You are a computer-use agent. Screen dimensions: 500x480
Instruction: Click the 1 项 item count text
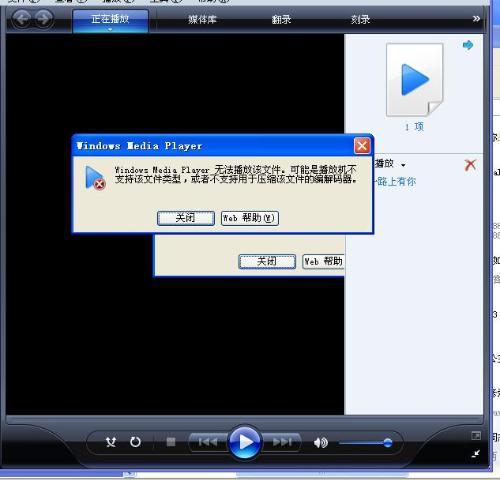pyautogui.click(x=414, y=127)
